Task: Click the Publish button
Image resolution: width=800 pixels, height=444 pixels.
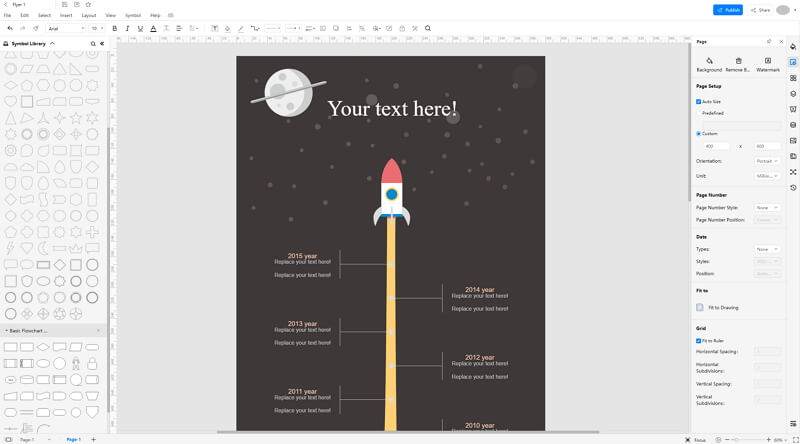Action: click(728, 10)
